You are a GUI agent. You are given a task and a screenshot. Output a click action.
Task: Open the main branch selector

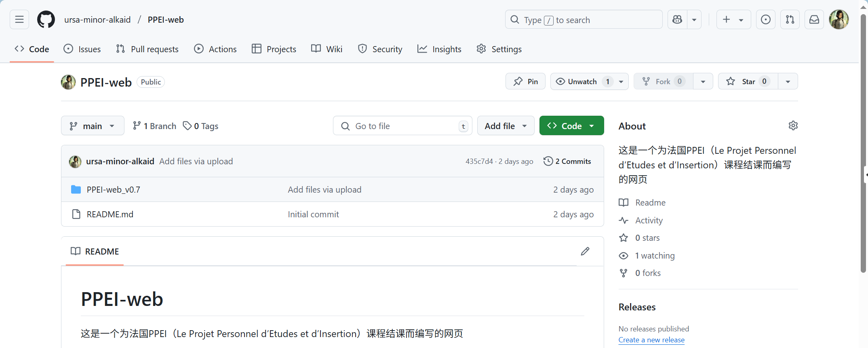coord(93,126)
